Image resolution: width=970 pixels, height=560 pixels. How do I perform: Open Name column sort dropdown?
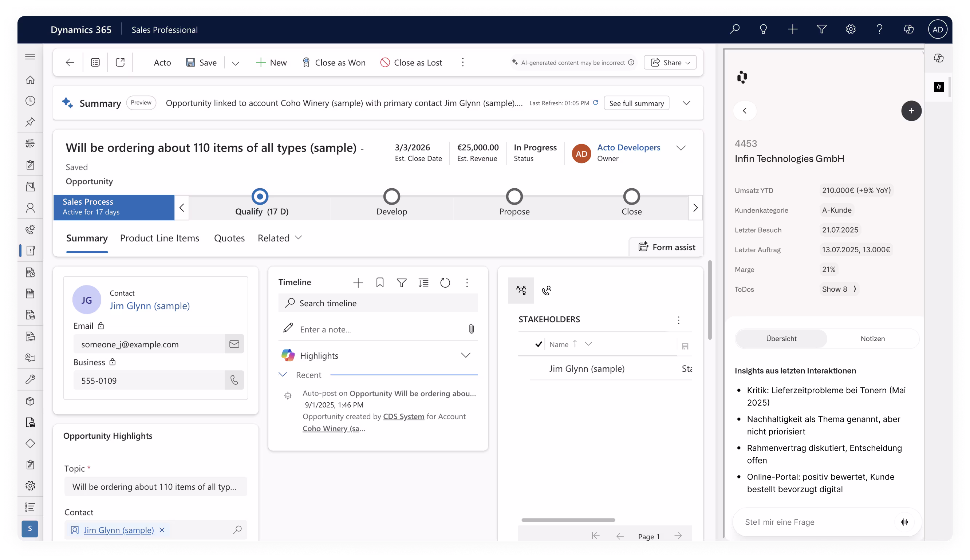tap(588, 344)
